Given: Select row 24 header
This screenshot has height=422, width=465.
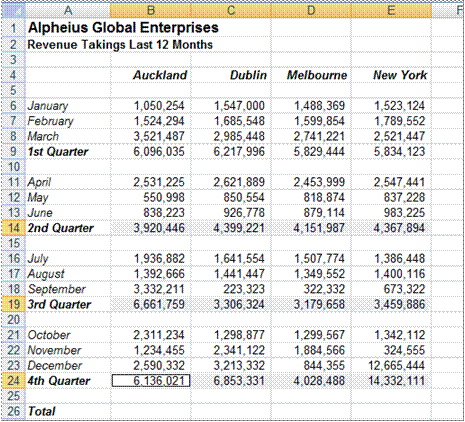Looking at the screenshot, I should coord(13,381).
